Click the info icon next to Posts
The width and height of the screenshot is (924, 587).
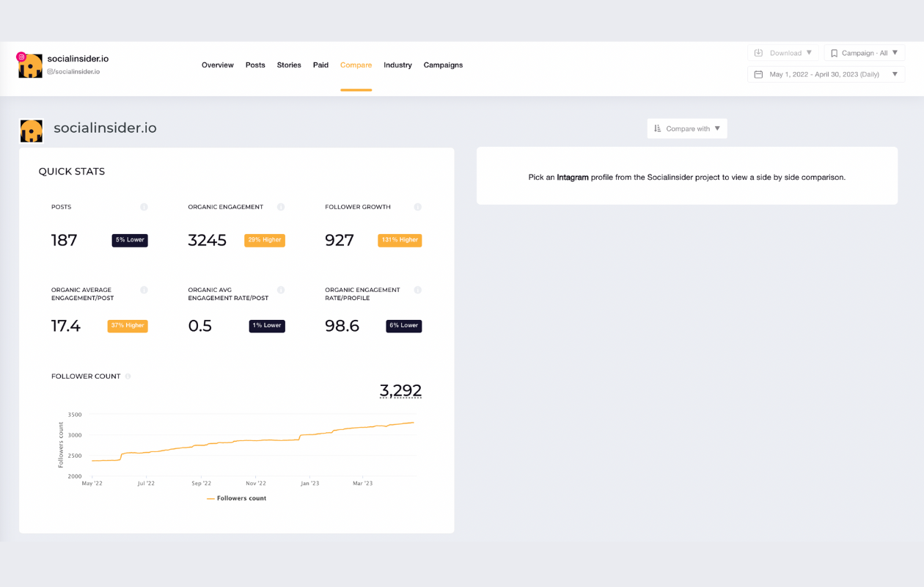[144, 207]
